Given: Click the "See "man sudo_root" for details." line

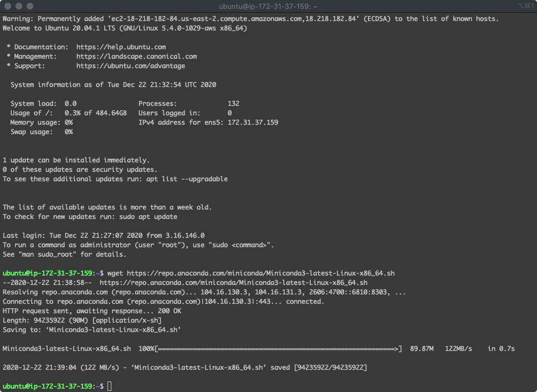Looking at the screenshot, I should pos(64,254).
